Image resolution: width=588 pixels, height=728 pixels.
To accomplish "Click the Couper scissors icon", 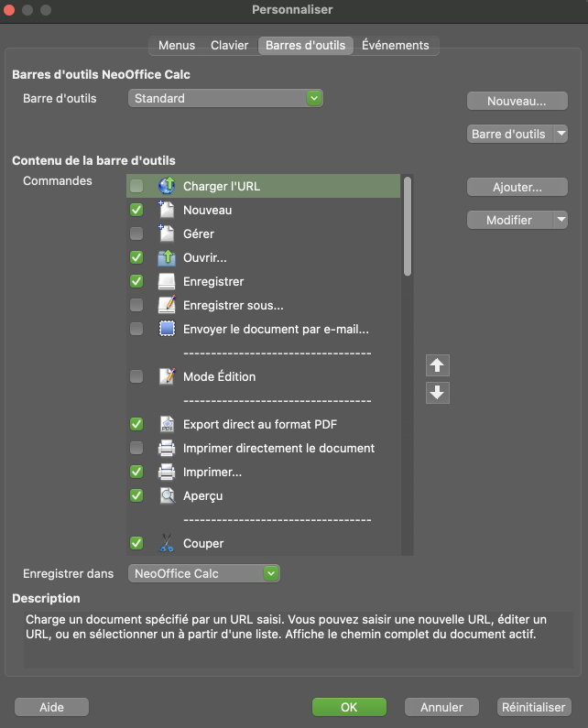I will [166, 544].
